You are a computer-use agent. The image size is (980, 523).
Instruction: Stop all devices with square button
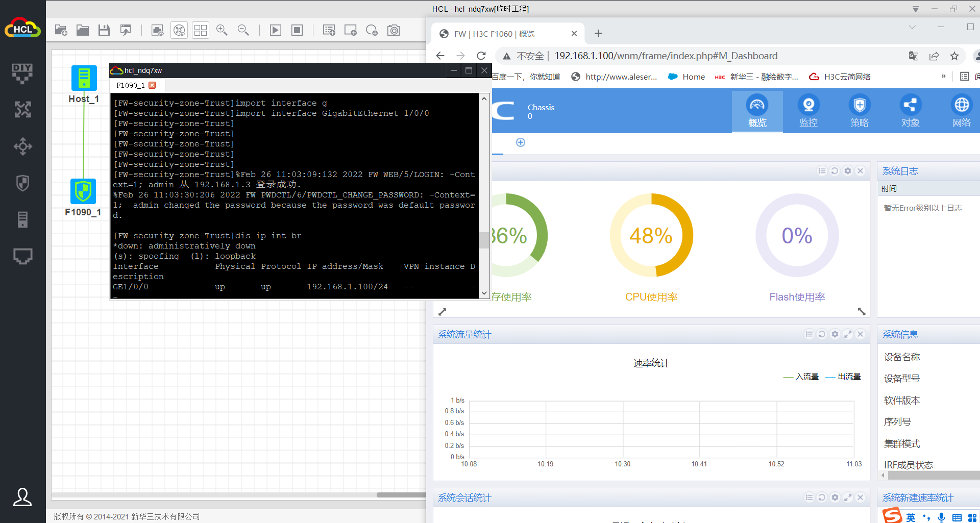(x=297, y=30)
